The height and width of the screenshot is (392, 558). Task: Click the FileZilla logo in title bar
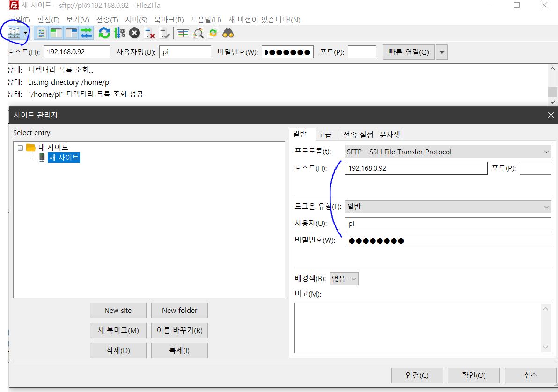pyautogui.click(x=14, y=5)
